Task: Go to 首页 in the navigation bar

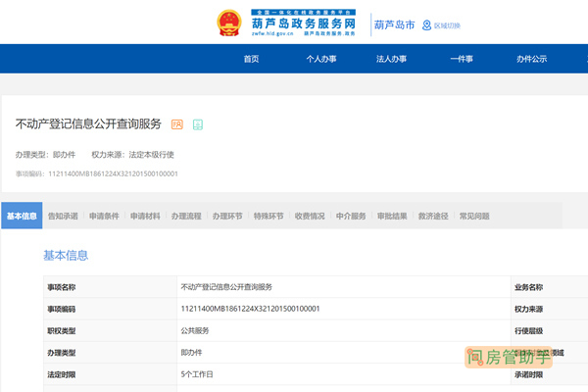Action: tap(251, 59)
